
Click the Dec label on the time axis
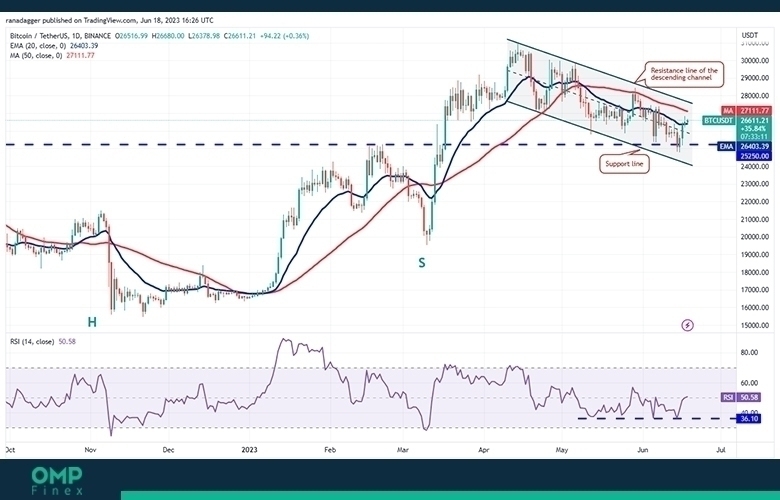coord(169,450)
